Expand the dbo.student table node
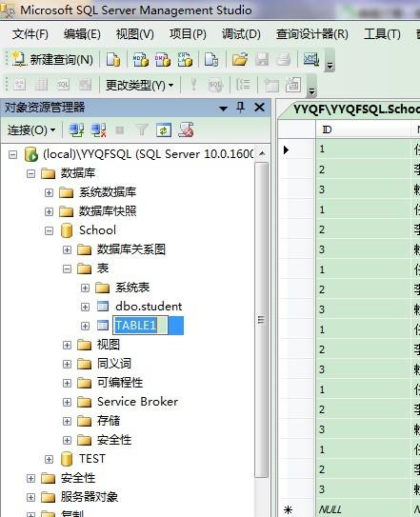This screenshot has height=517, width=420. (85, 307)
